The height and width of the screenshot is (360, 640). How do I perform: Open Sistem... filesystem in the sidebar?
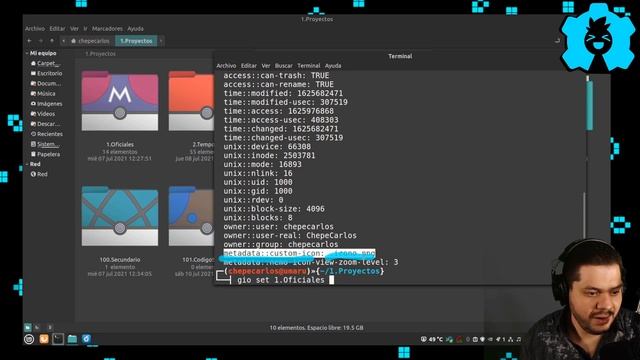(x=45, y=144)
